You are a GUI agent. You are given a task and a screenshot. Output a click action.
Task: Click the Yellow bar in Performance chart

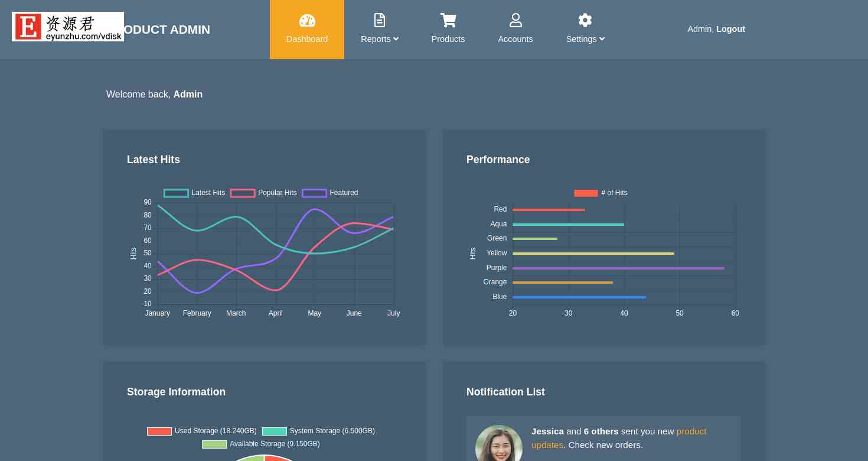pyautogui.click(x=593, y=254)
